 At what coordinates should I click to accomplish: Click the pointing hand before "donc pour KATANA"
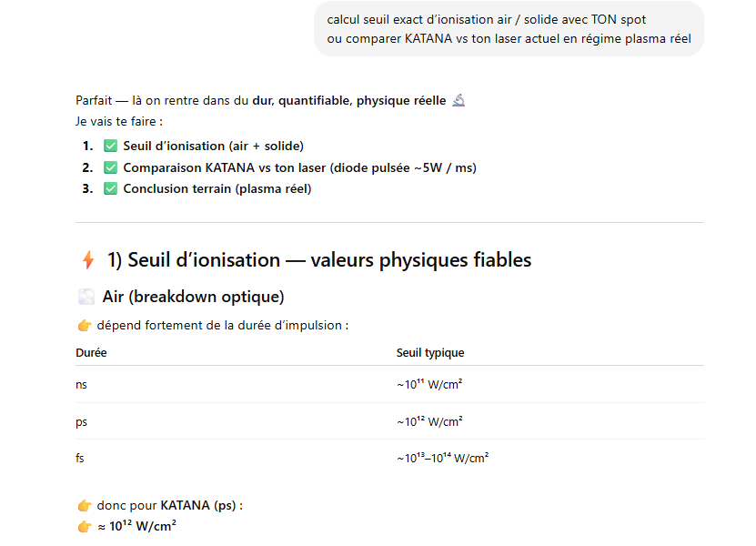click(85, 505)
